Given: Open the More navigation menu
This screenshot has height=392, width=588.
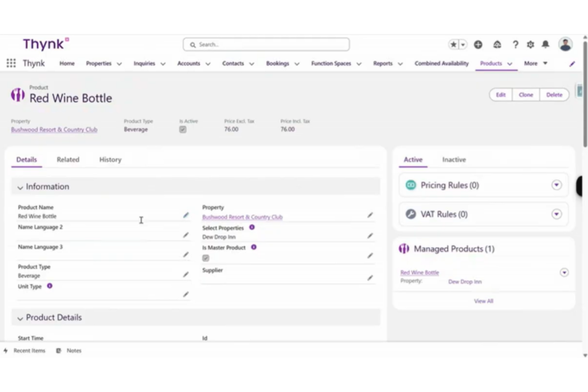Looking at the screenshot, I should [x=536, y=63].
